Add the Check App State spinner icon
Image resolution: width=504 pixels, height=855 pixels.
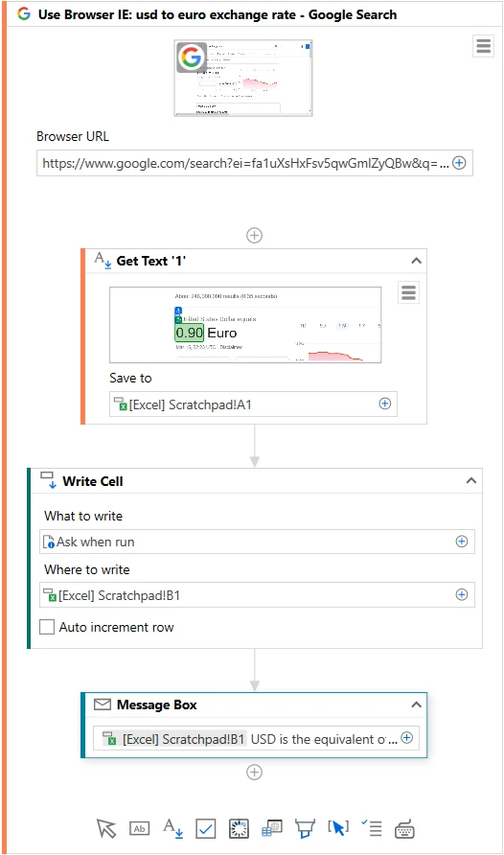tap(240, 829)
